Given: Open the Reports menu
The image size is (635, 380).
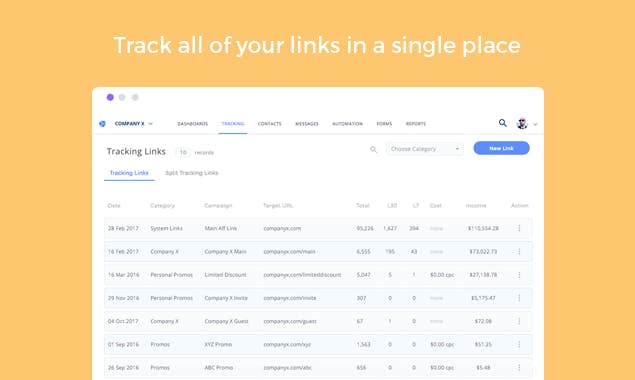Looking at the screenshot, I should 416,124.
